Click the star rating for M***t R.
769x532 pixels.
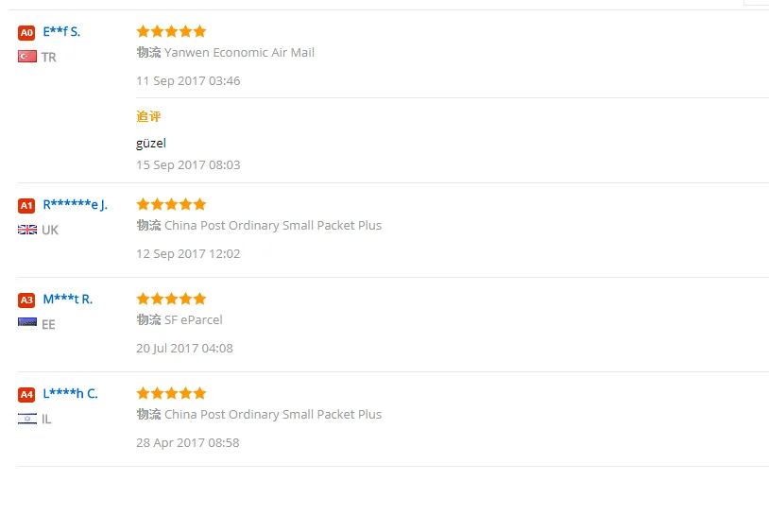point(171,299)
